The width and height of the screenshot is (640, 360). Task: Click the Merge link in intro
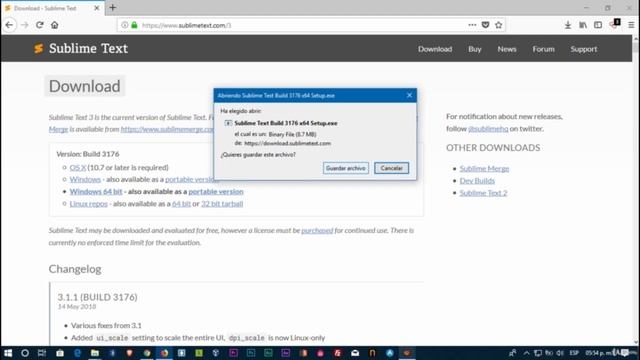[58, 129]
